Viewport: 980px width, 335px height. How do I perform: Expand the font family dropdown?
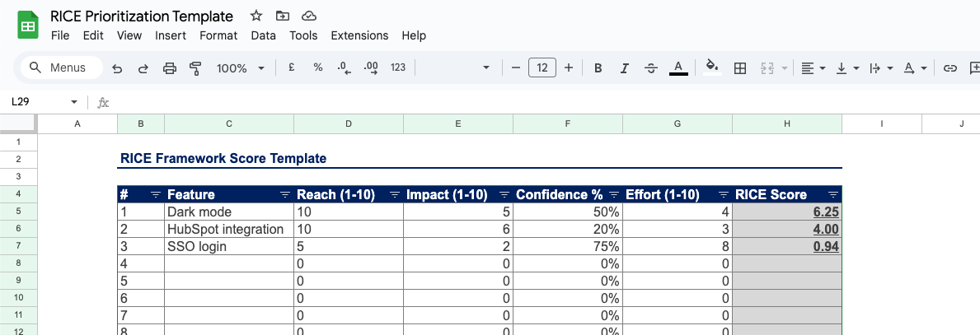tap(485, 68)
